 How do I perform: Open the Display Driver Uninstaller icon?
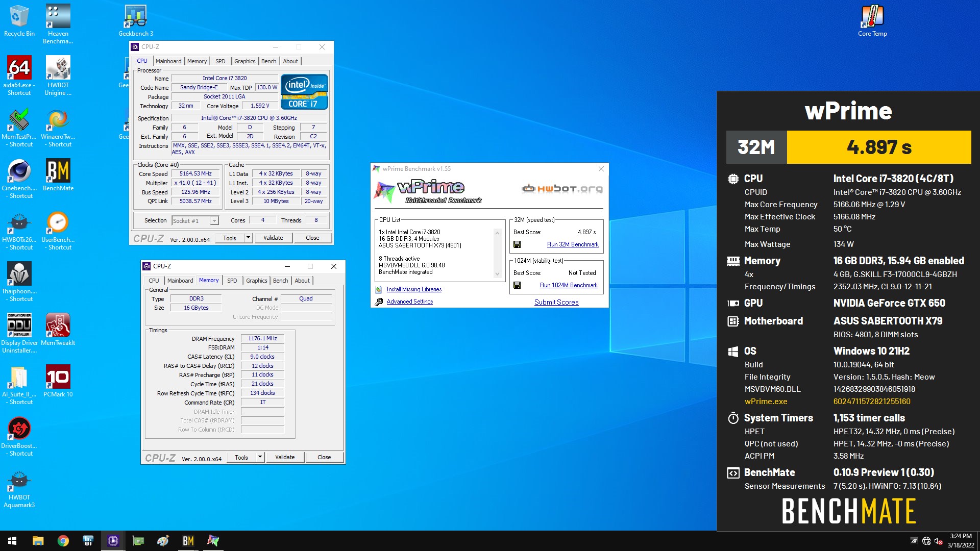(19, 333)
